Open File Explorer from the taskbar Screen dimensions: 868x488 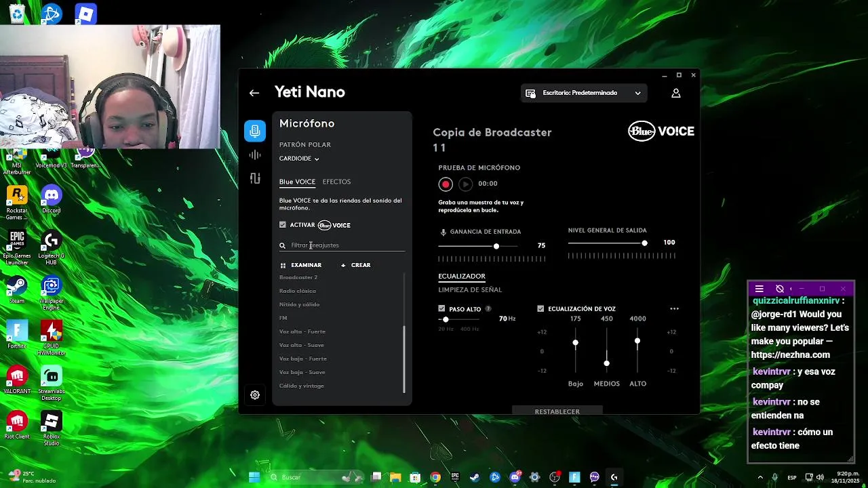click(x=395, y=477)
